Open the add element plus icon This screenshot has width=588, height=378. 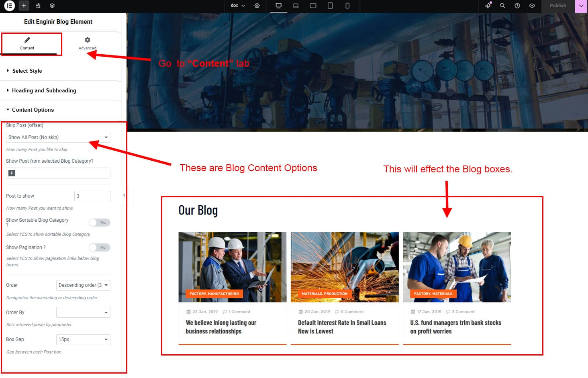[x=24, y=6]
